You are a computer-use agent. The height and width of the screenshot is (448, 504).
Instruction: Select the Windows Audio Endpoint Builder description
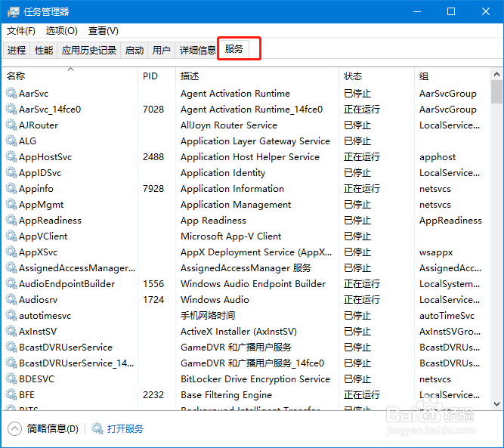point(253,284)
